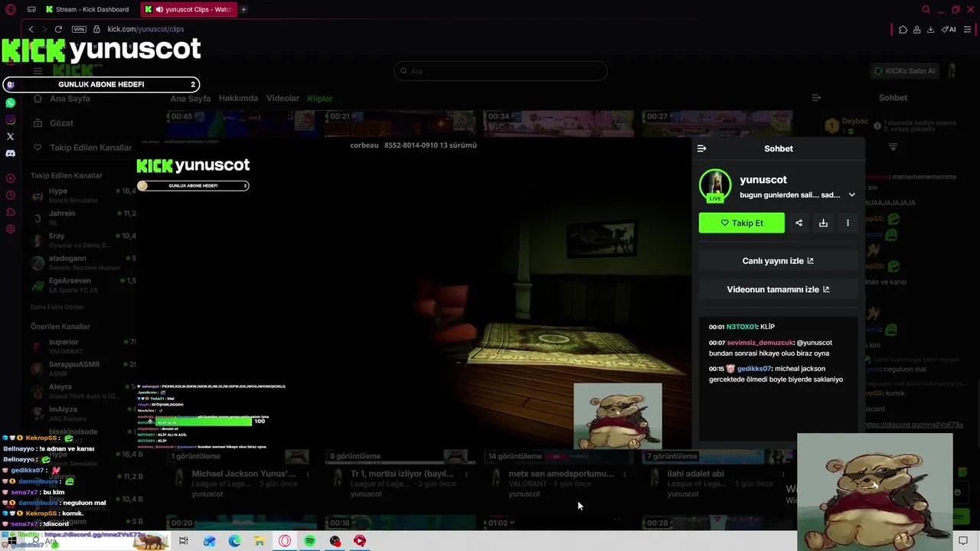This screenshot has height=551, width=980.
Task: Open Instagram in the Opera sidebar
Action: [x=10, y=119]
